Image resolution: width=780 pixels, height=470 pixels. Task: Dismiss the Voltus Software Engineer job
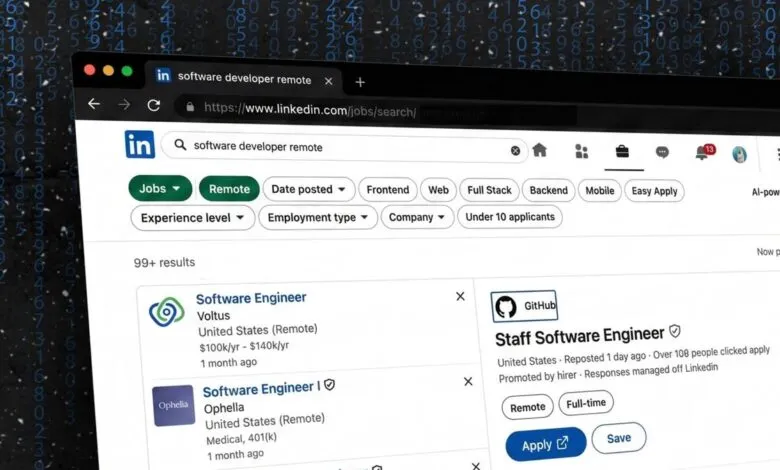tap(461, 296)
